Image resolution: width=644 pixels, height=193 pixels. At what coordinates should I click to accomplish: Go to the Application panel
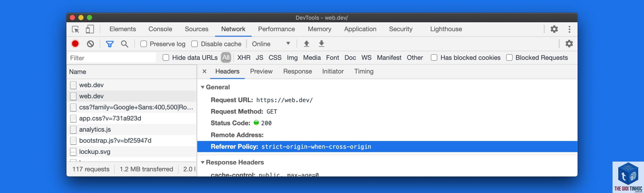(360, 29)
